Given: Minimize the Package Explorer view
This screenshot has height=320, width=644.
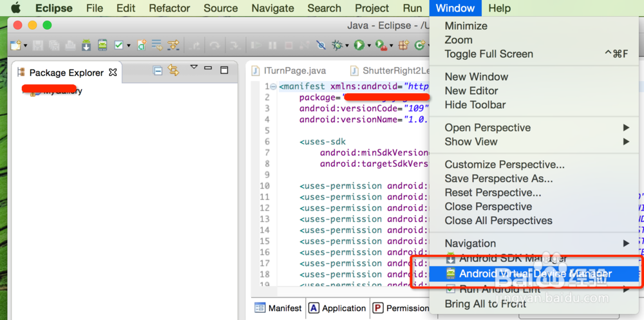Looking at the screenshot, I should pos(208,69).
